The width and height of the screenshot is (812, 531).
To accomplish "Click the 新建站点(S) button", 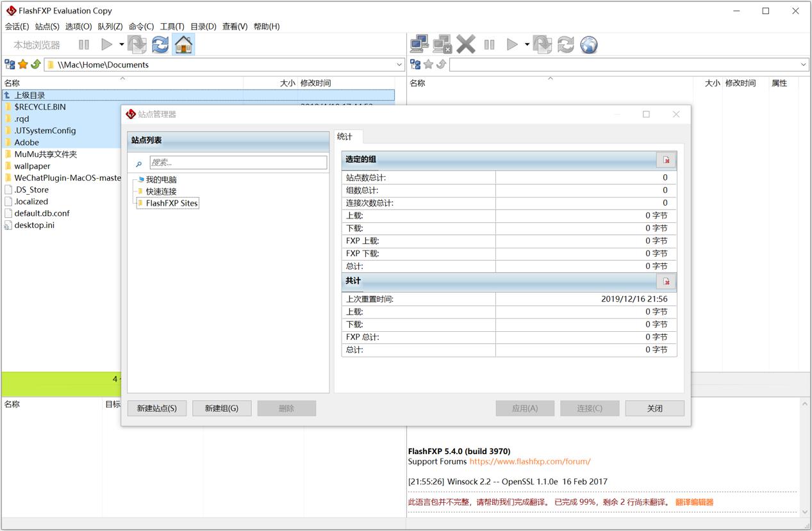I will point(157,408).
